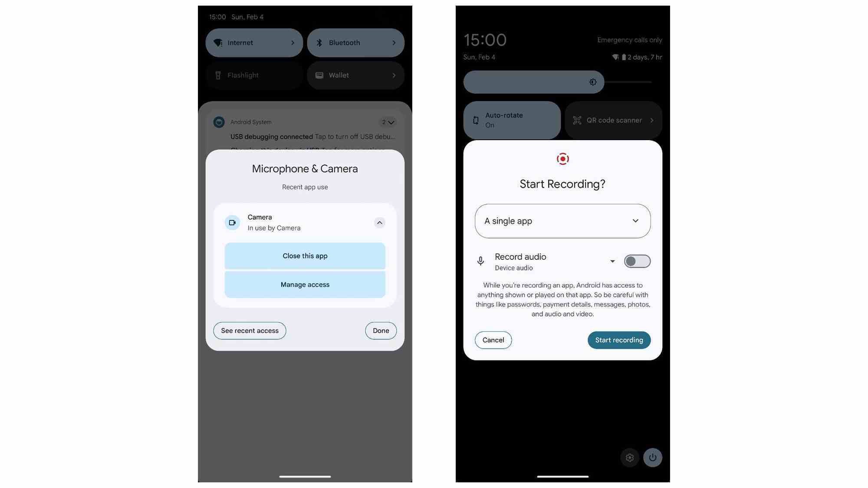Click the Internet quick settings tile
Image resolution: width=868 pixels, height=488 pixels.
(254, 43)
